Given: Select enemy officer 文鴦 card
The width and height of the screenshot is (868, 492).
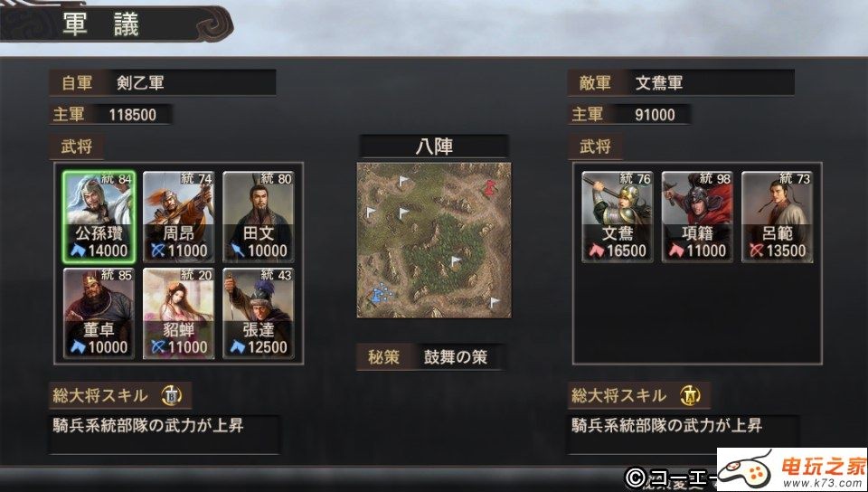Looking at the screenshot, I should point(618,216).
